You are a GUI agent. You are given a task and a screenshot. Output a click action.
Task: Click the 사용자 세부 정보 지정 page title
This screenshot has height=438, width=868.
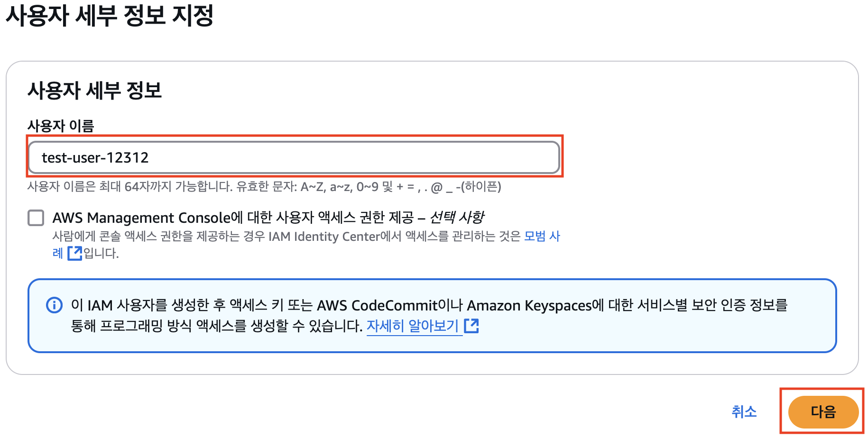pos(110,15)
